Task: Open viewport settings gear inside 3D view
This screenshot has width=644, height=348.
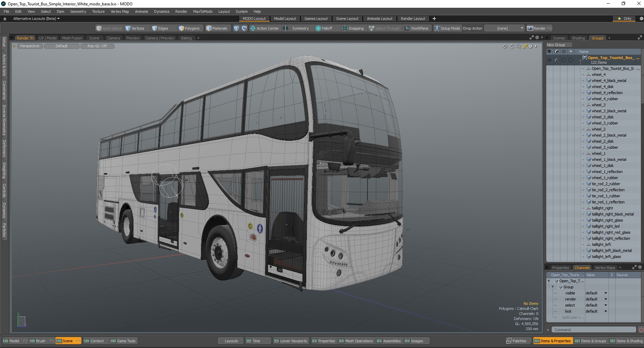Action: (530, 46)
